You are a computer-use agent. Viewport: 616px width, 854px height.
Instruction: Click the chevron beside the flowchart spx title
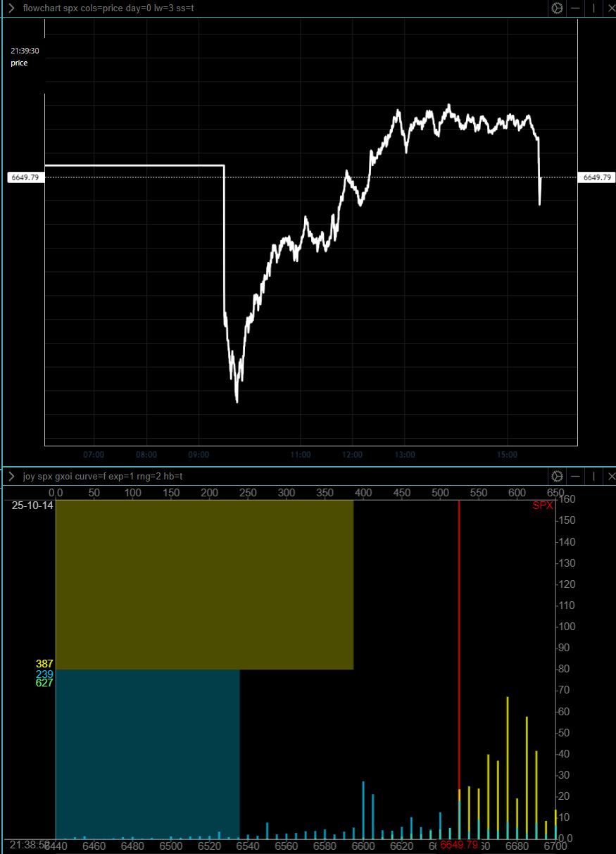10,8
